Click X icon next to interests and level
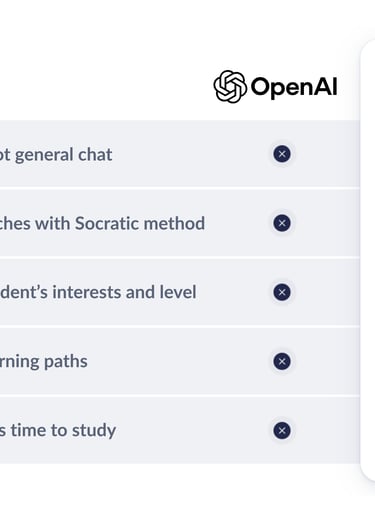 tap(282, 292)
